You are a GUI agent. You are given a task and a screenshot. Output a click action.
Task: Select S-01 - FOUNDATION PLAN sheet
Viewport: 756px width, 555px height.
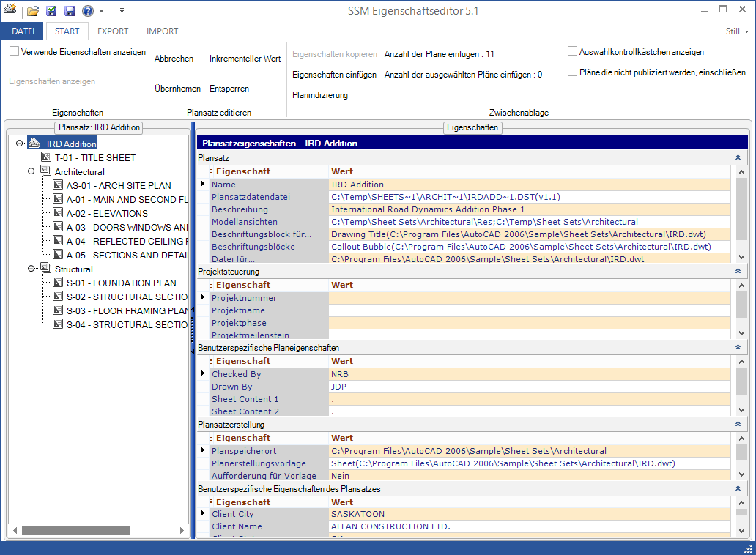[121, 283]
